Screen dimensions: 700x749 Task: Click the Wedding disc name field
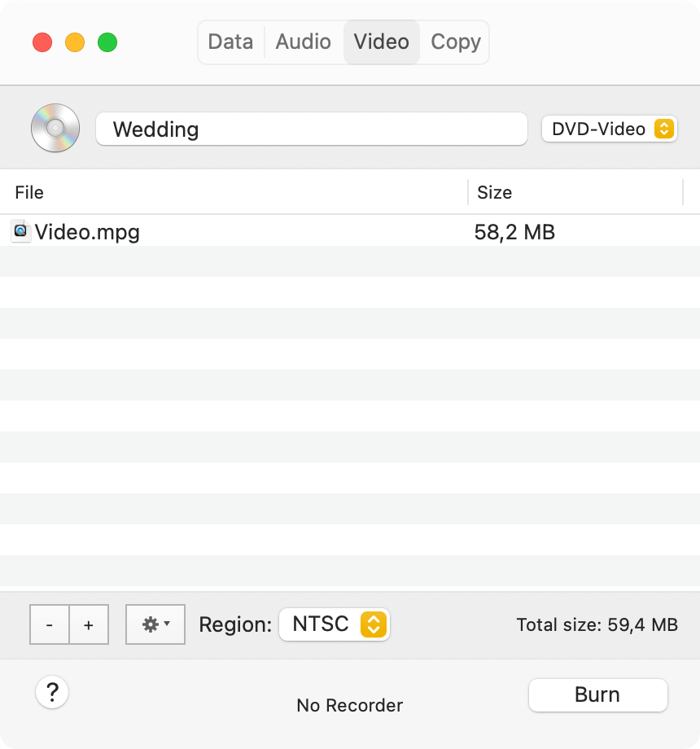311,129
